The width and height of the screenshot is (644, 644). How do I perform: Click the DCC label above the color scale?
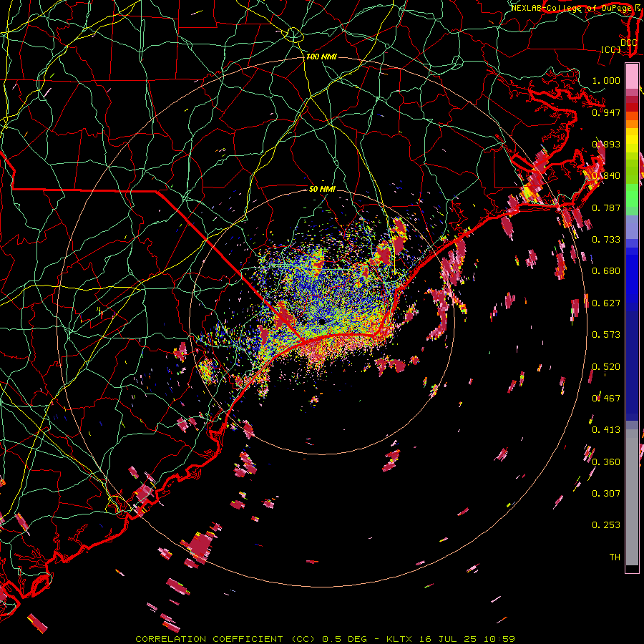tap(628, 42)
